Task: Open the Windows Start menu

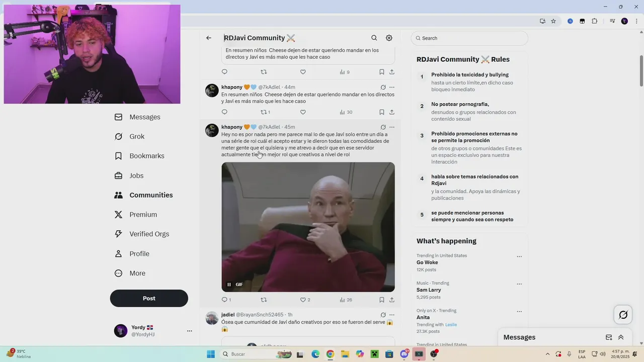Action: tap(210, 354)
